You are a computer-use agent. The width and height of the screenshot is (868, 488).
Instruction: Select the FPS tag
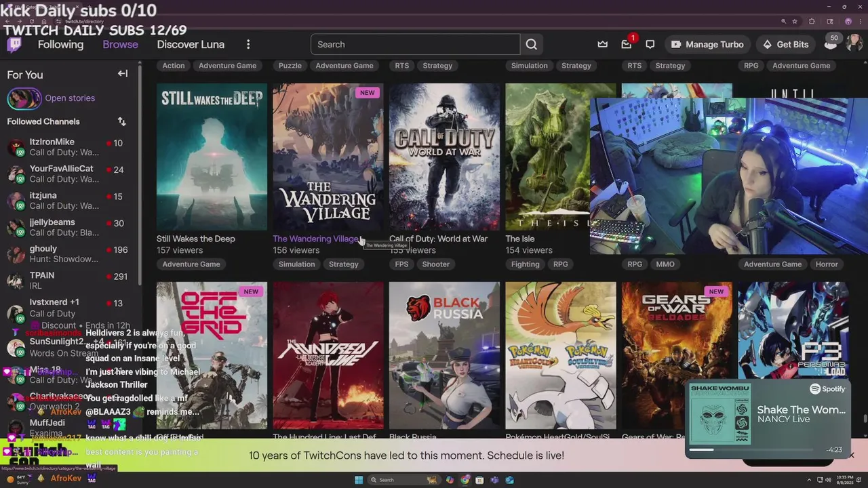[x=402, y=264]
